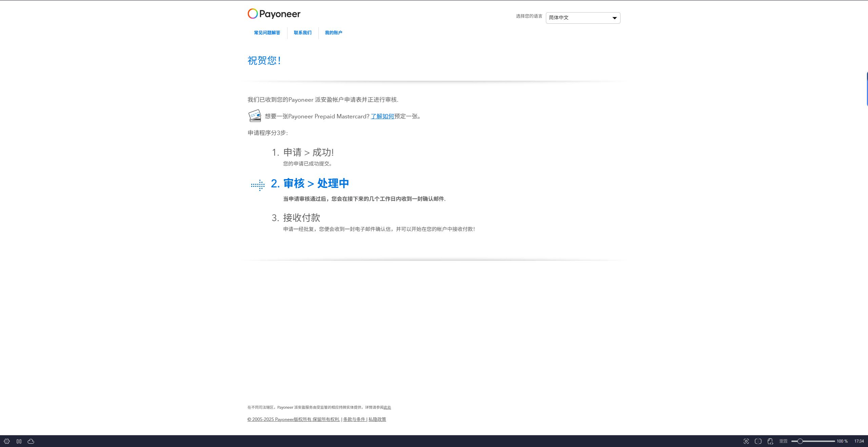Open the 联系我们 menu item
The image size is (868, 447).
pyautogui.click(x=302, y=33)
